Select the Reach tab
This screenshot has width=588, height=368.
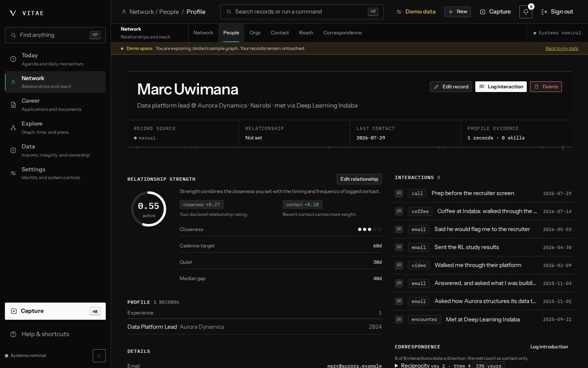[306, 33]
